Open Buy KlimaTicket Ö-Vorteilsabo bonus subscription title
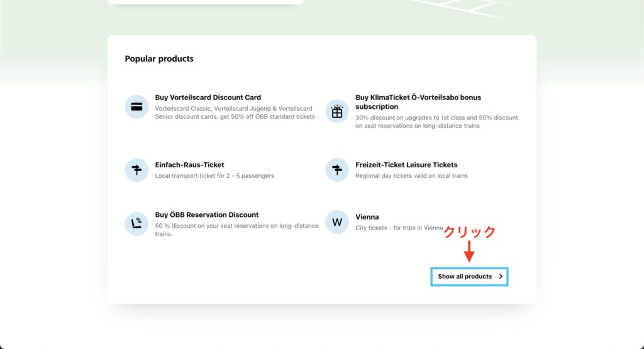The width and height of the screenshot is (644, 349). point(418,102)
